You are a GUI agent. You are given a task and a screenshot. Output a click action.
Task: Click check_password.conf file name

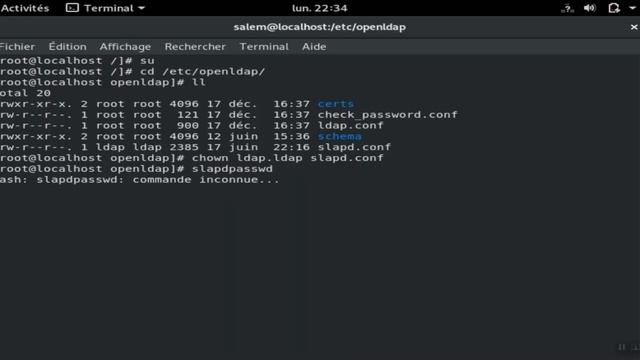tap(388, 115)
